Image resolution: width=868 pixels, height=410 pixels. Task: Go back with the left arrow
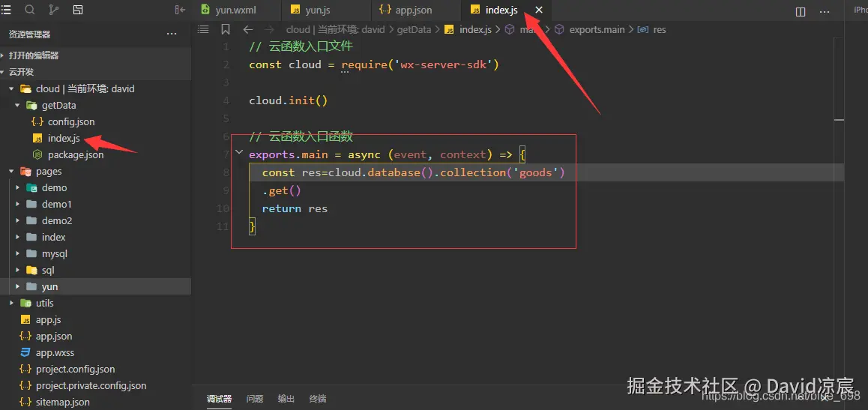pyautogui.click(x=248, y=30)
